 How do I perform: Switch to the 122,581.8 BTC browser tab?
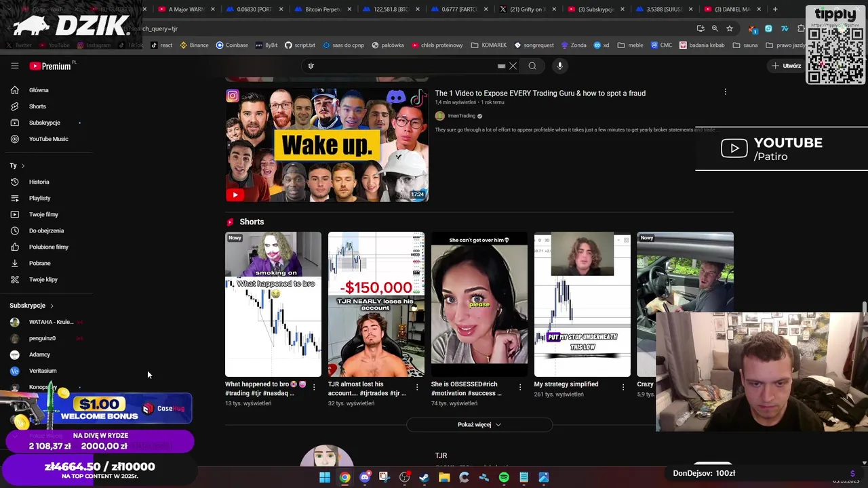click(x=392, y=9)
